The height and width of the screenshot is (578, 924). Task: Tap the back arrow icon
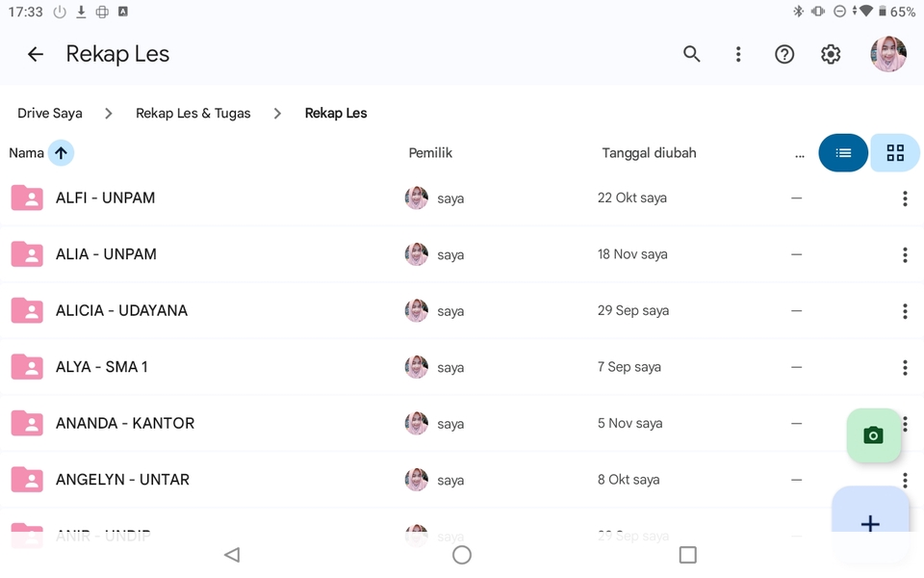click(36, 55)
